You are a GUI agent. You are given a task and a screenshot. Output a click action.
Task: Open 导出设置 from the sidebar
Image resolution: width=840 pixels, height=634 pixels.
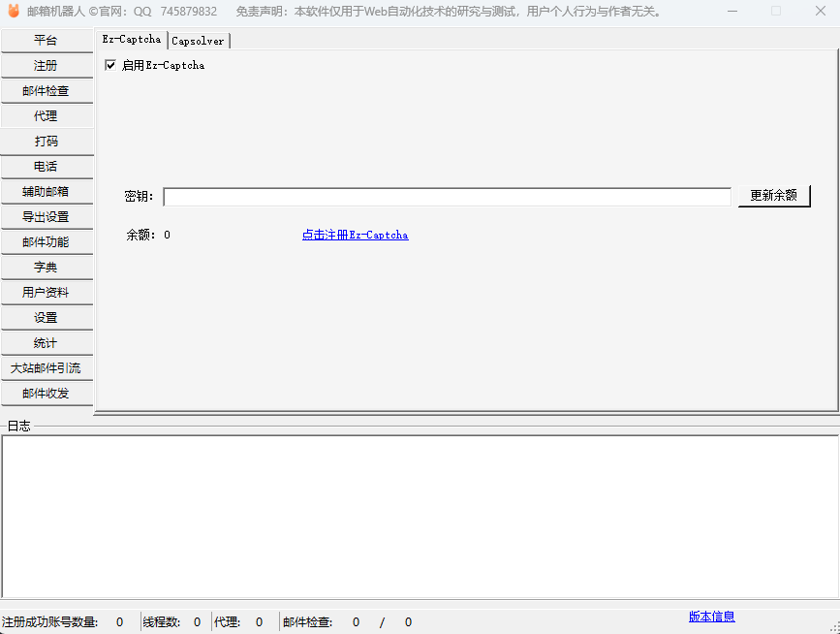click(47, 217)
